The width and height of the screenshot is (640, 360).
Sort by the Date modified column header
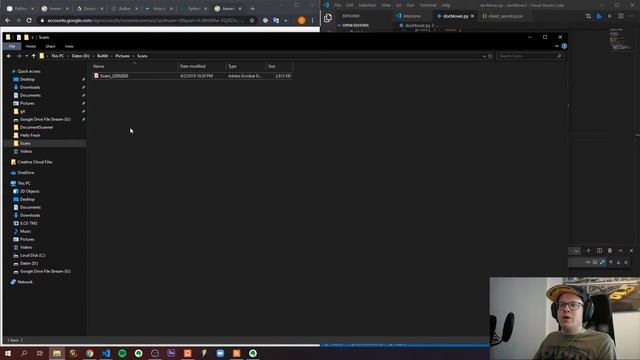coord(202,66)
